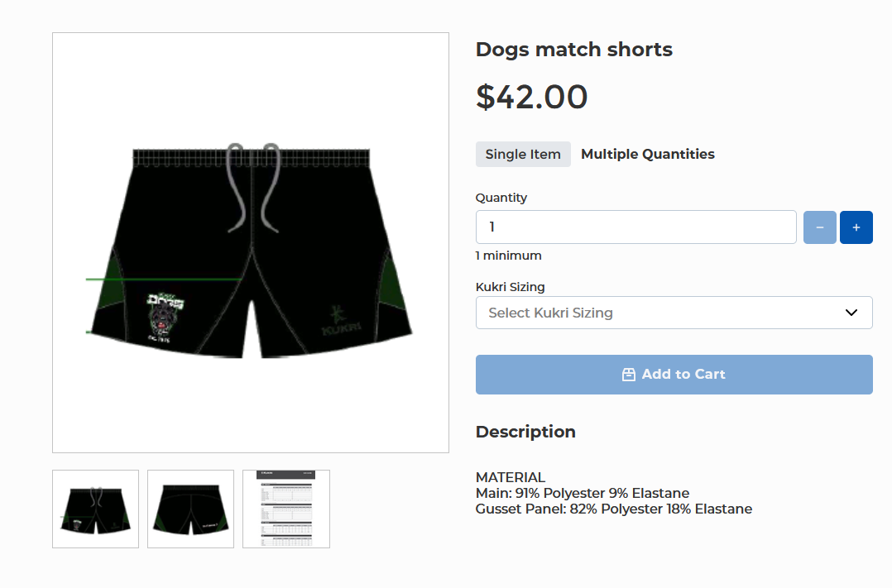Viewport: 892px width, 588px height.
Task: Click the Dogs match shorts product title
Action: click(x=574, y=50)
